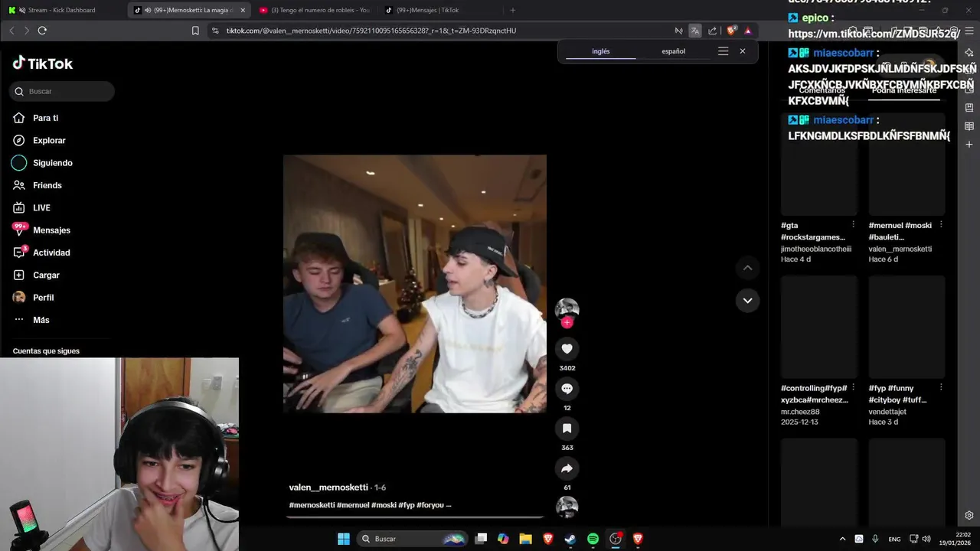Reload the current page

42,31
